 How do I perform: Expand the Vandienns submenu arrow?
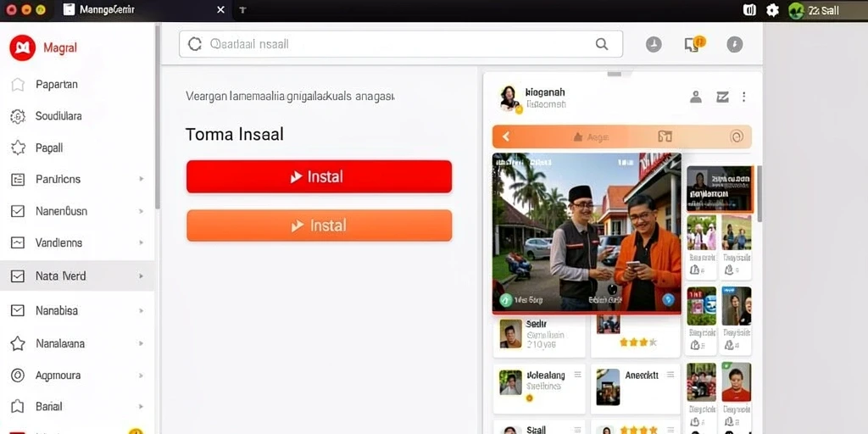pos(142,242)
